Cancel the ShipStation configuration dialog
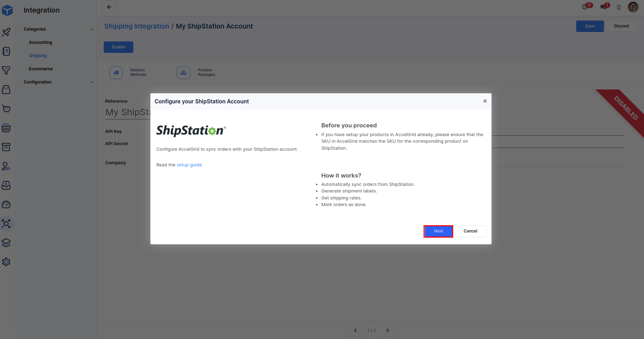 (470, 231)
